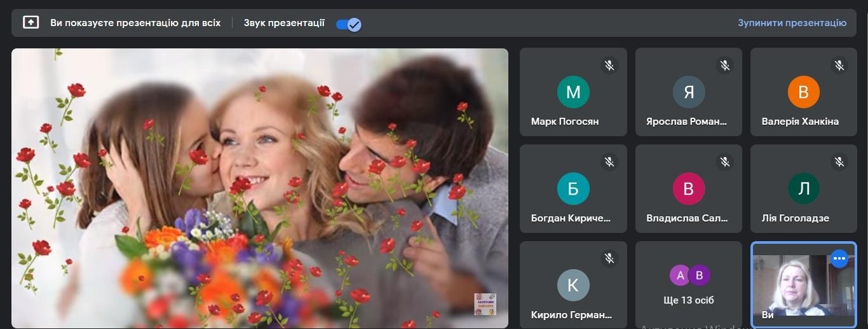868x329 pixels.
Task: Click Кирило Герман avatar with letter К
Action: click(573, 285)
